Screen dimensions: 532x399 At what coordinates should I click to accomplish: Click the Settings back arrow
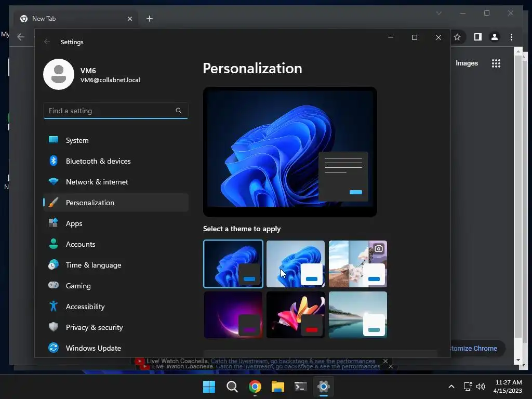(47, 42)
